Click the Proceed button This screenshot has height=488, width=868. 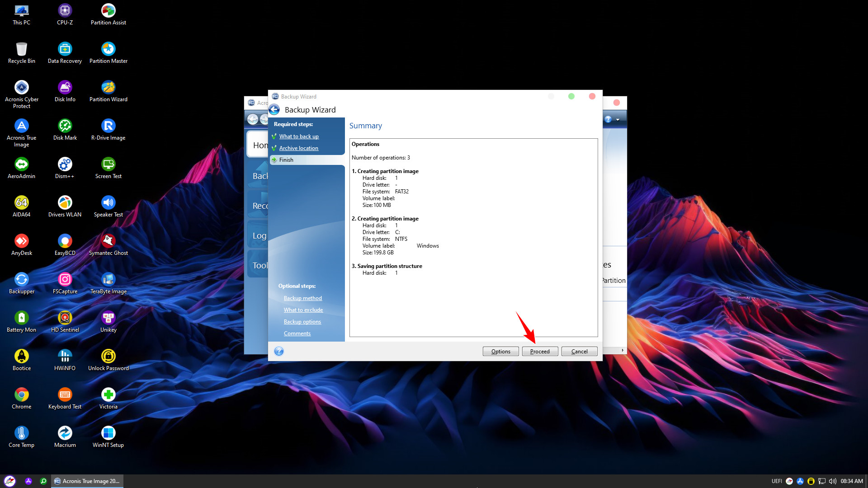tap(540, 351)
